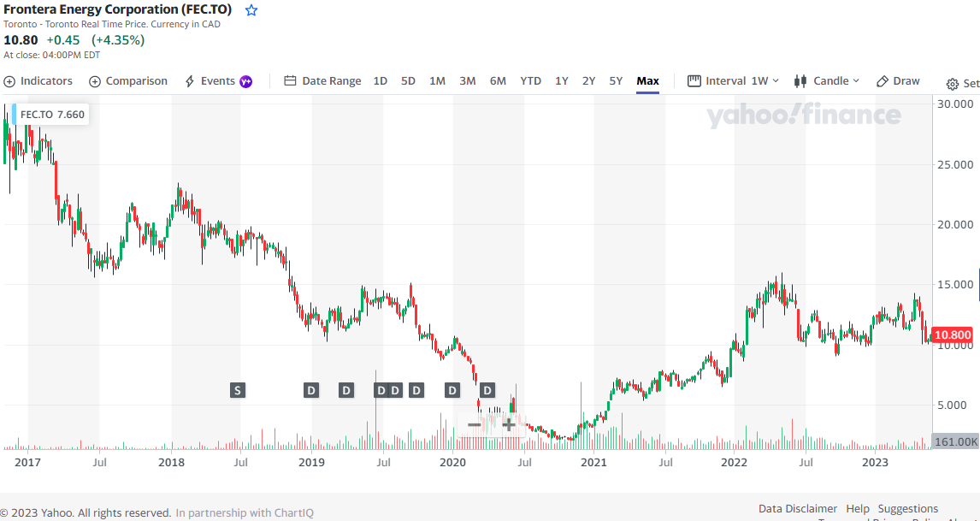This screenshot has height=521, width=980.
Task: Open the Data Disclaimer link
Action: [x=798, y=508]
